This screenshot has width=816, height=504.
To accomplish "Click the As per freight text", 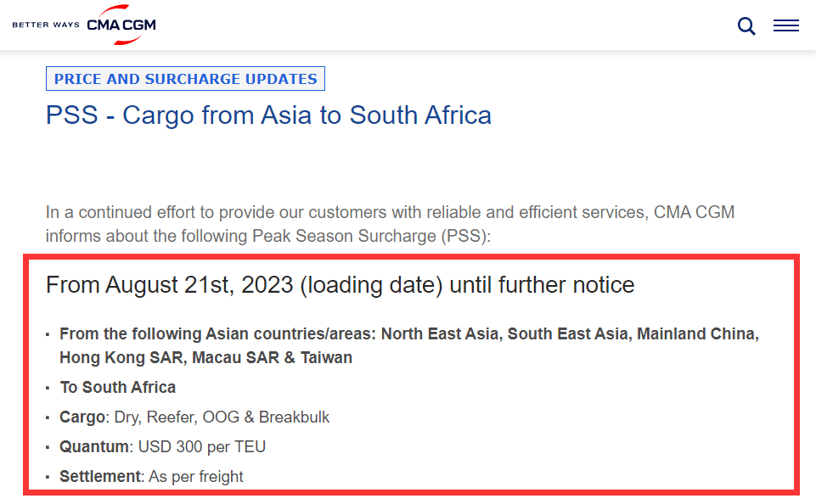I will point(196,477).
